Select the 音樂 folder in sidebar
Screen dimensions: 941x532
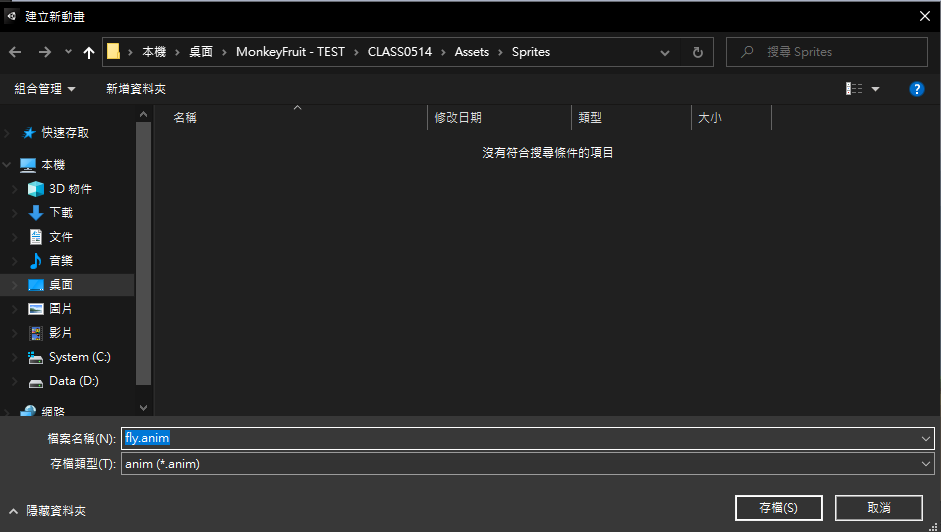coord(61,261)
